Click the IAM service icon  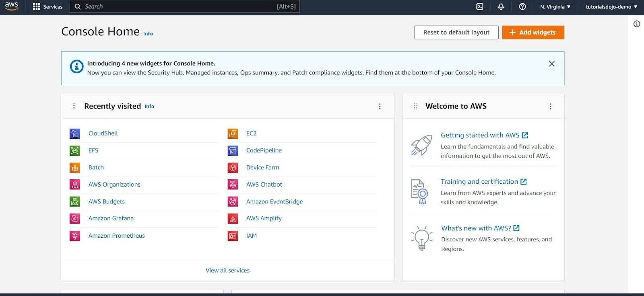[233, 236]
